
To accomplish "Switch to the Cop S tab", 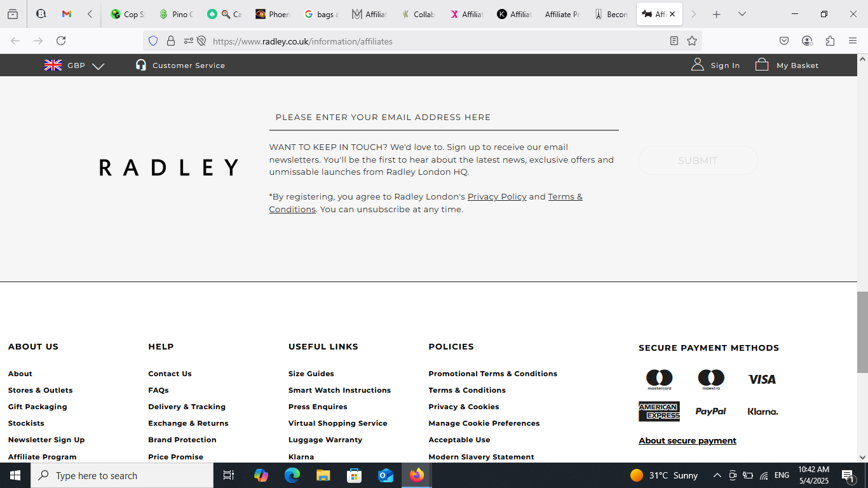I will tap(127, 14).
